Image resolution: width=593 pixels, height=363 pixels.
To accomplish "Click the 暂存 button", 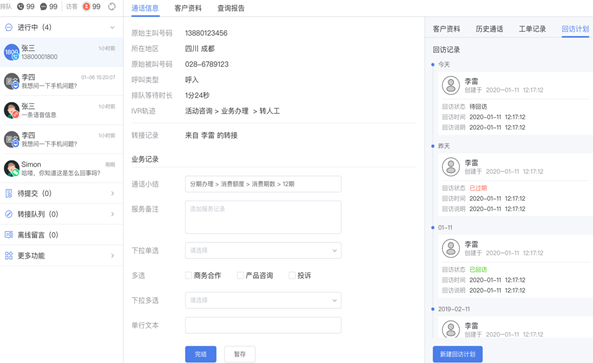I will pyautogui.click(x=240, y=354).
